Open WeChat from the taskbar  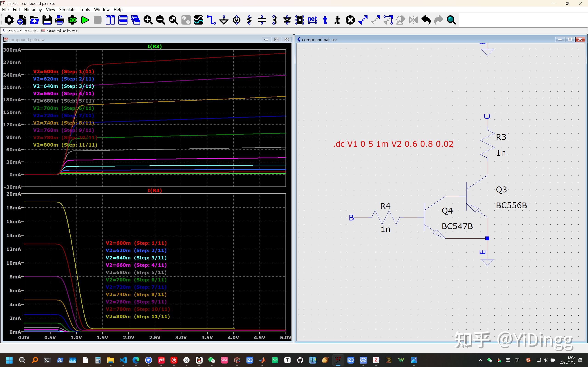coord(212,360)
